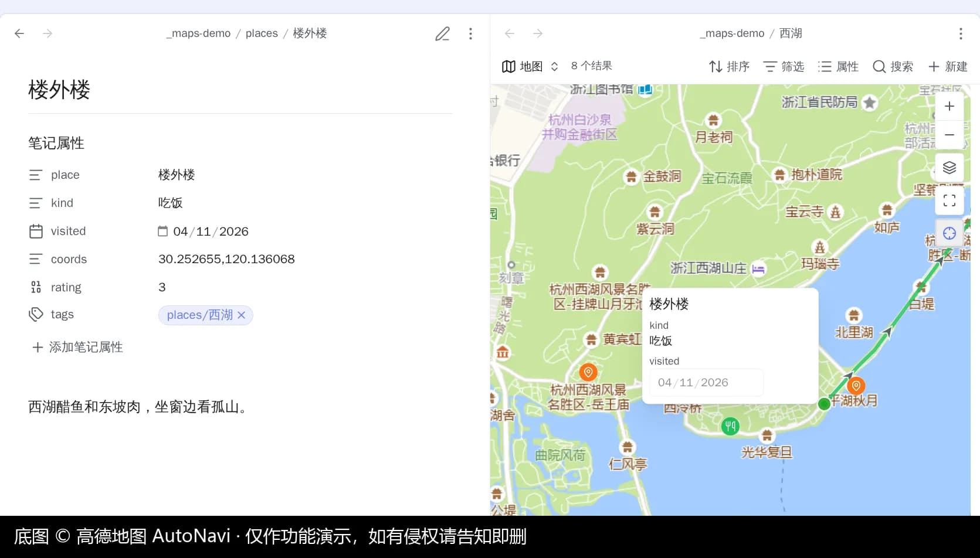
Task: Open 排序 sort options
Action: tap(729, 66)
